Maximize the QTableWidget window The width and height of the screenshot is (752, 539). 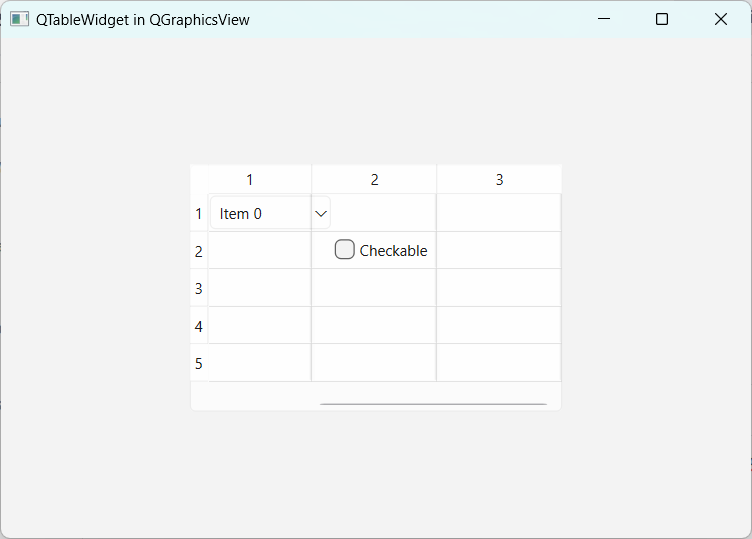[662, 19]
